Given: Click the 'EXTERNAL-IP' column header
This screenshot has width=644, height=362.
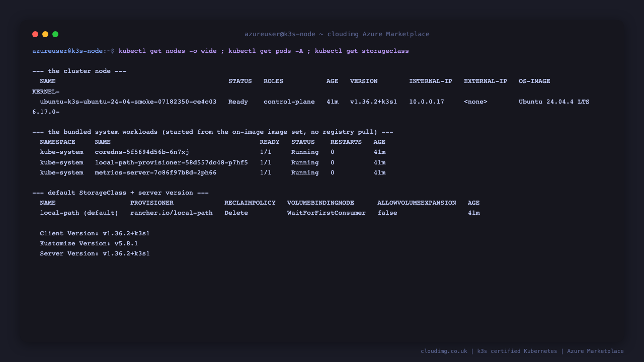Looking at the screenshot, I should [x=486, y=81].
